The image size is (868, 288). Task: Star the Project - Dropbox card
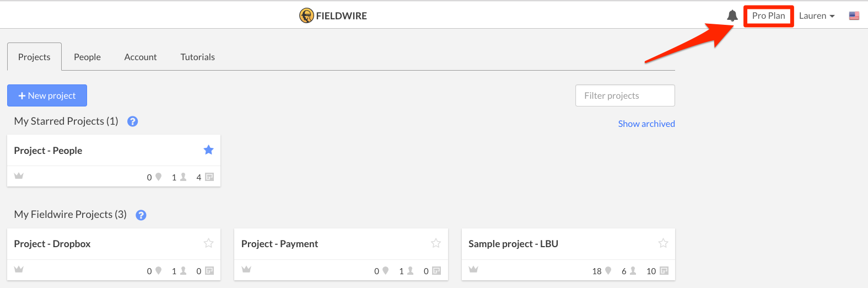[x=208, y=243]
